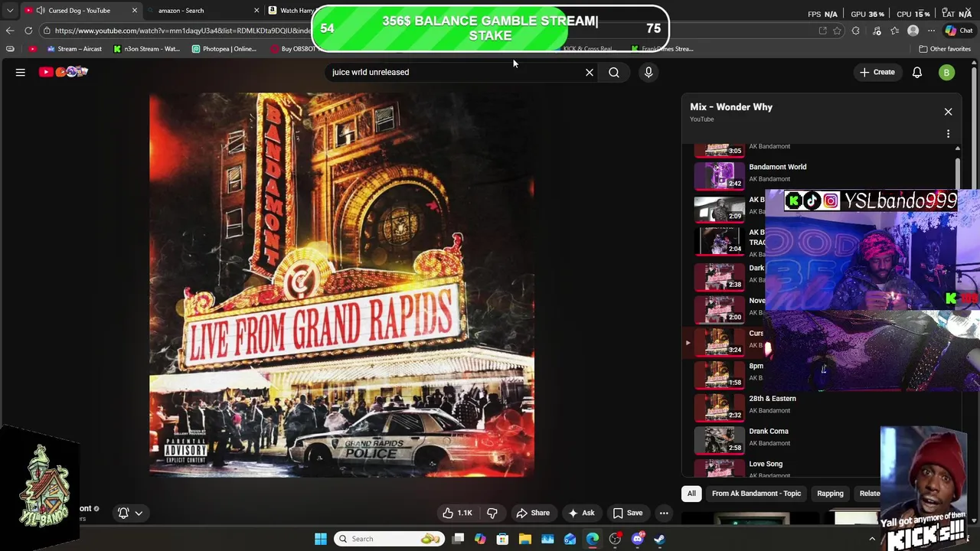Select From Ak Bandamont - Topic chip

pyautogui.click(x=756, y=494)
